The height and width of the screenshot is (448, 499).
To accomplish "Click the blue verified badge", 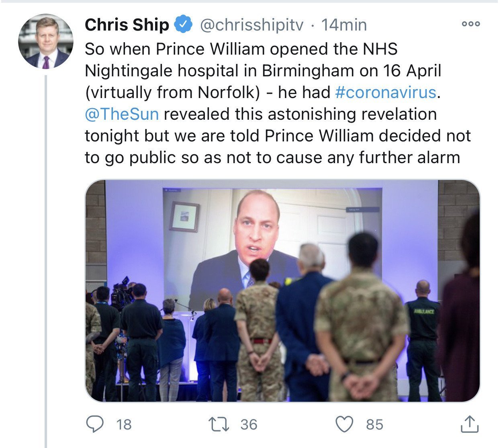I will pyautogui.click(x=183, y=25).
